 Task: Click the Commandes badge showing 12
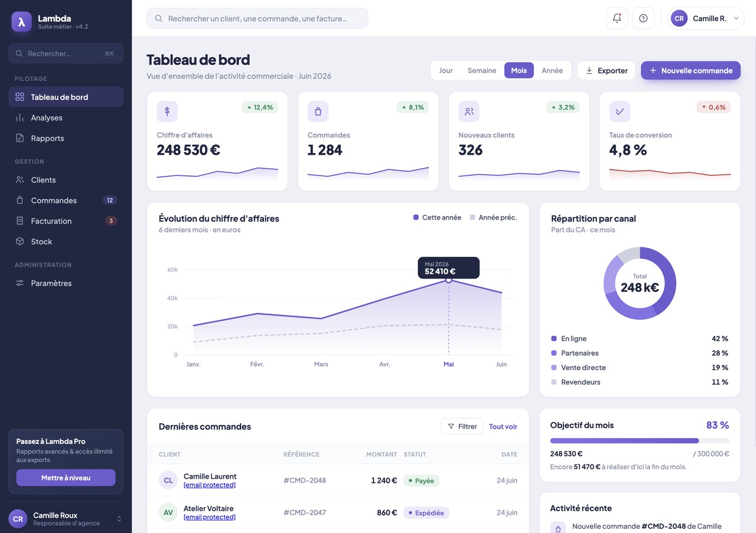pos(110,200)
